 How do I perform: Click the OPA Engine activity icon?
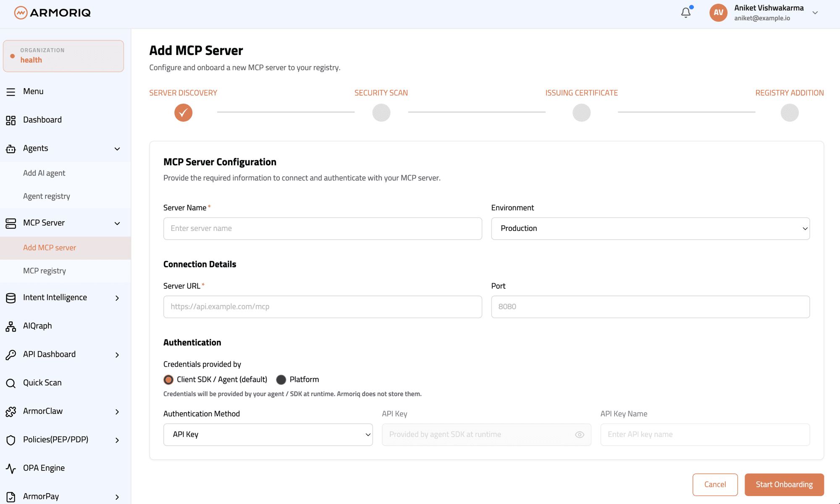[11, 468]
